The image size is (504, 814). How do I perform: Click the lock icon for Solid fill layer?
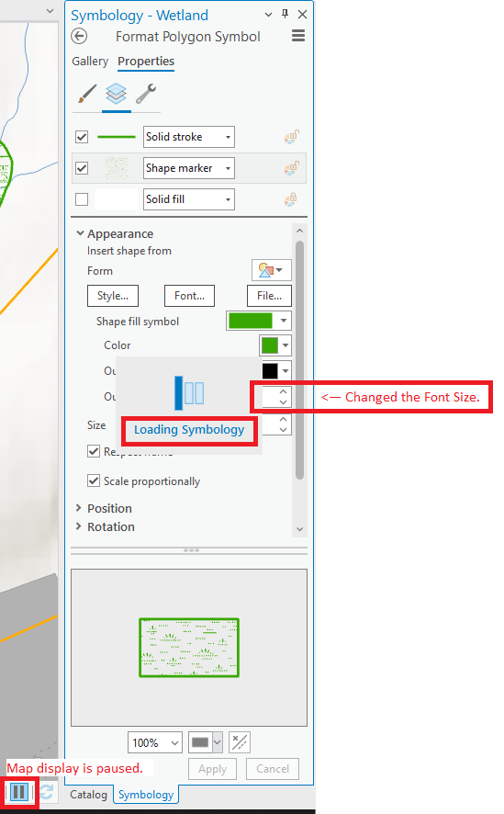tap(291, 199)
